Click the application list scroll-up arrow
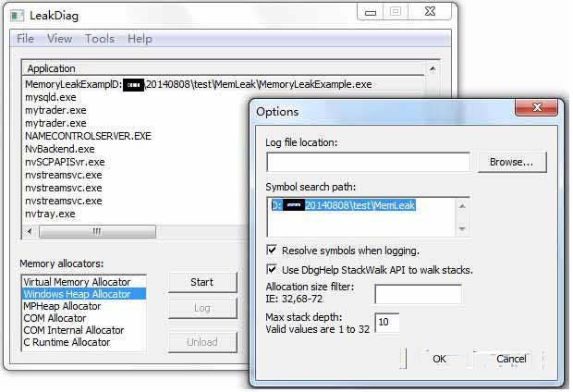This screenshot has width=573, height=392. click(433, 68)
